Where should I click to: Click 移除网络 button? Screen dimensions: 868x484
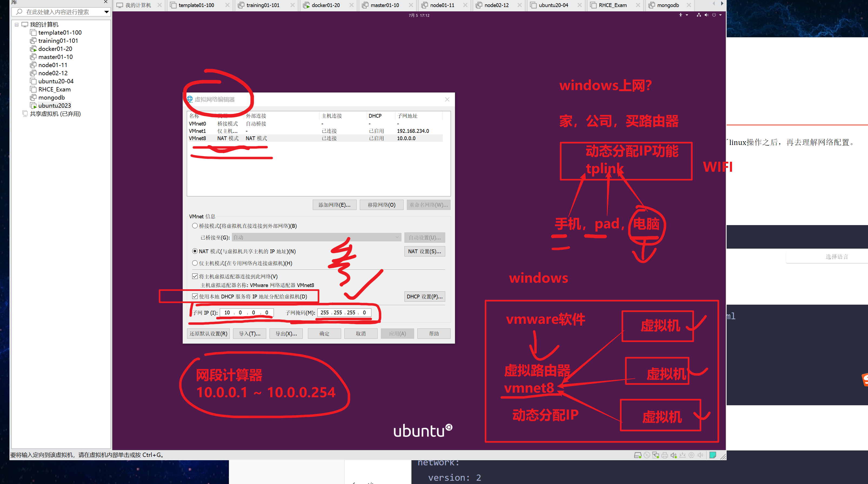(381, 205)
